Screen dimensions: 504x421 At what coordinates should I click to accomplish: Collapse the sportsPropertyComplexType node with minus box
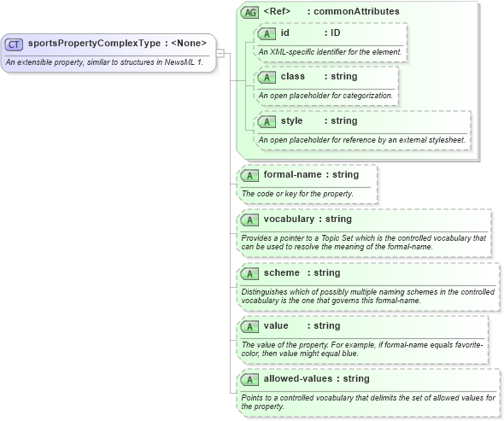click(x=220, y=53)
